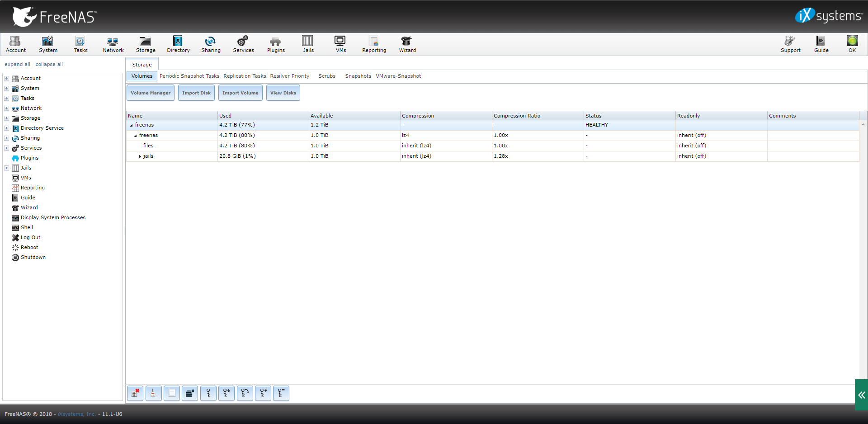868x424 pixels.
Task: Click Log Out in the sidebar
Action: (30, 237)
